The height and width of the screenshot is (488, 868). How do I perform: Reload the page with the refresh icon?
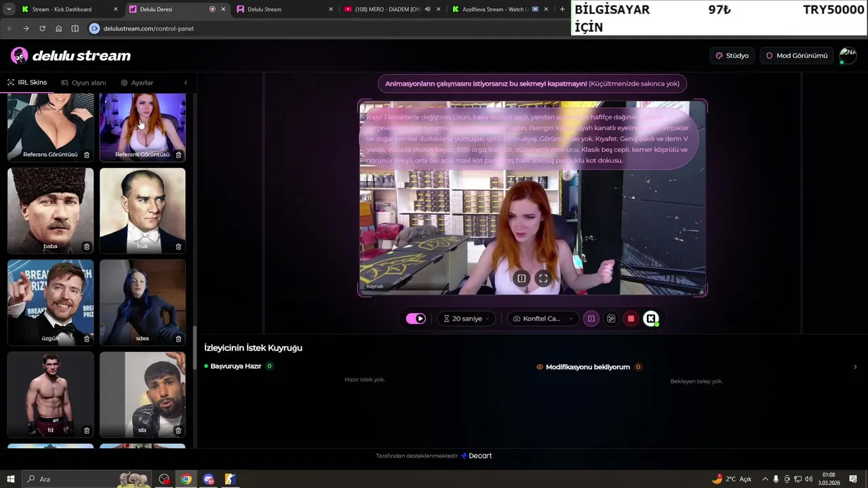42,28
